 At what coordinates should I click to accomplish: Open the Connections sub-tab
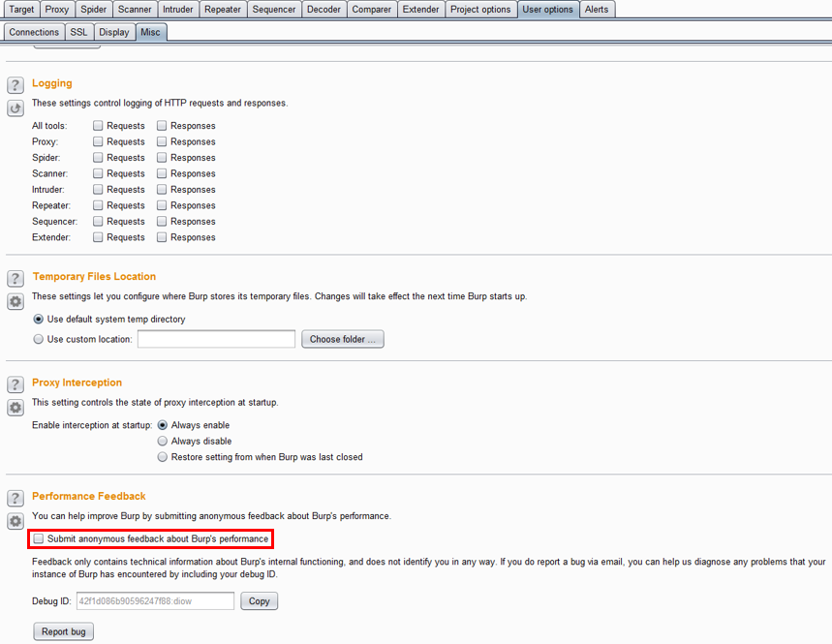point(34,32)
